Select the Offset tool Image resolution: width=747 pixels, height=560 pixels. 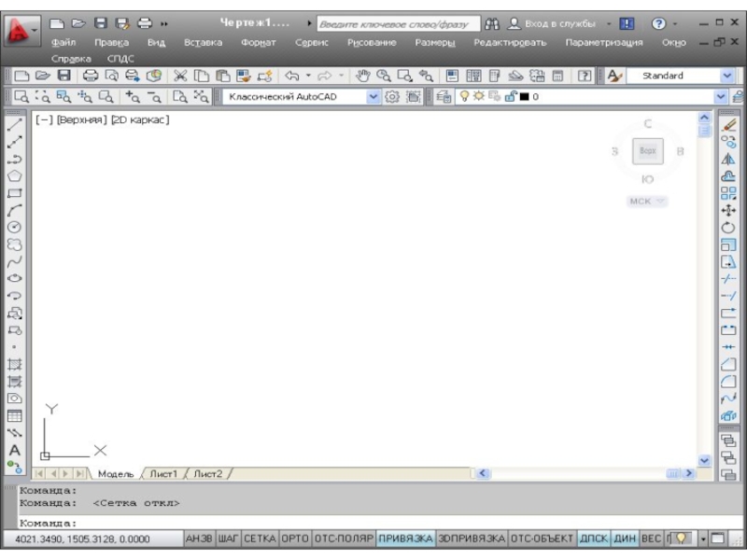pyautogui.click(x=728, y=176)
